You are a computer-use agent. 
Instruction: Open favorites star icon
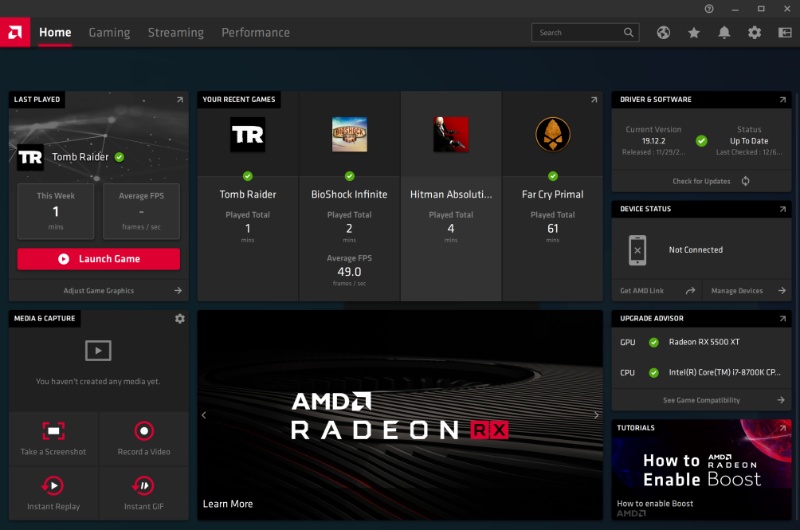coord(694,33)
